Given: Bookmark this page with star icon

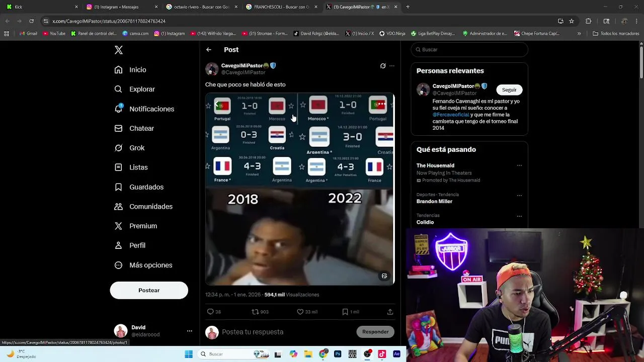Looking at the screenshot, I should click(572, 21).
